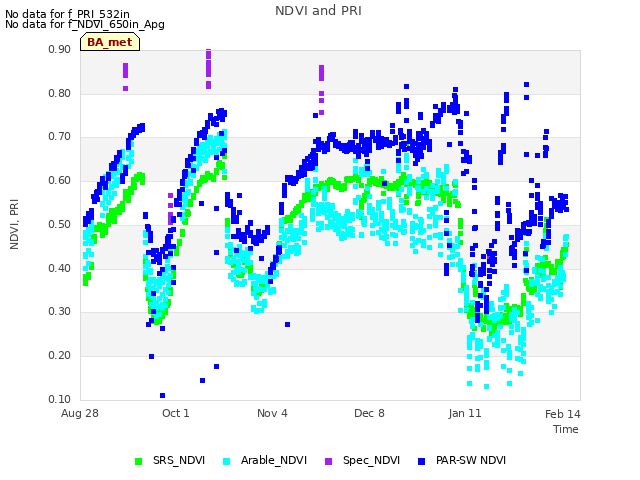640x480 pixels.
Task: Click the 0.90 y-axis tick label
Action: [60, 50]
